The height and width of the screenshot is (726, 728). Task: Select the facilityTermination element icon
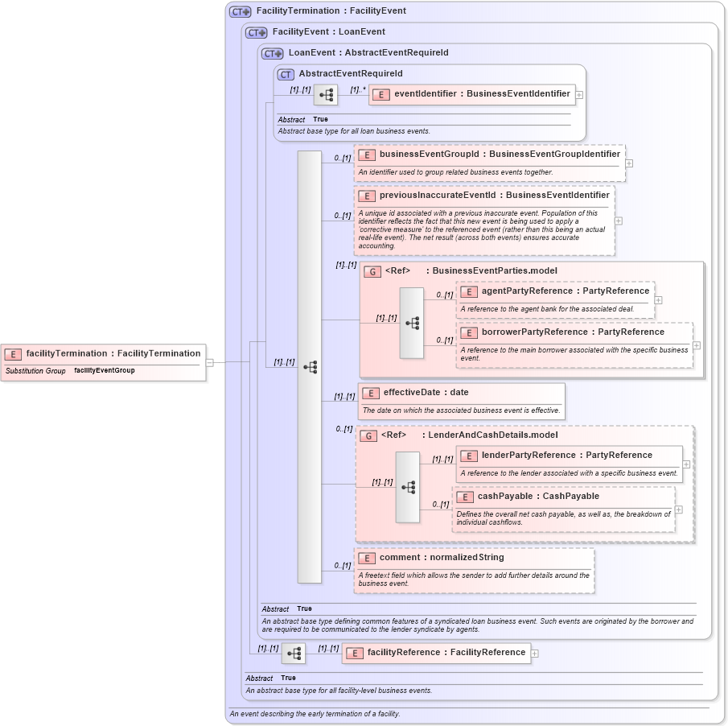pyautogui.click(x=12, y=353)
